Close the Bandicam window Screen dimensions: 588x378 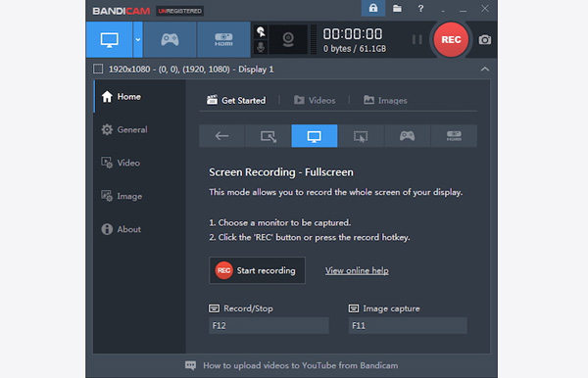(x=485, y=8)
